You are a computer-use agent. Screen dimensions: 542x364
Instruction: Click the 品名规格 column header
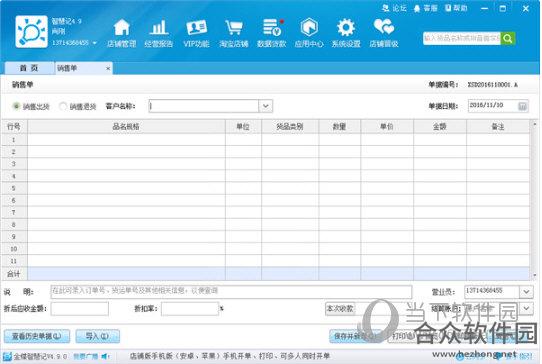[x=126, y=127]
